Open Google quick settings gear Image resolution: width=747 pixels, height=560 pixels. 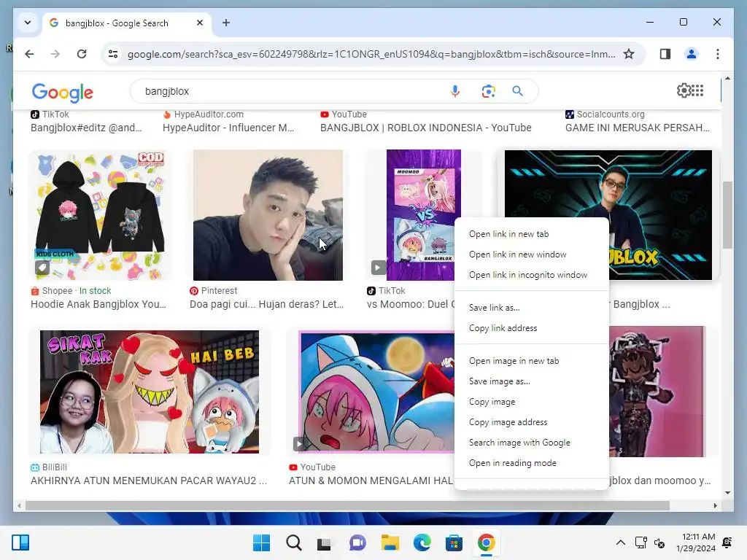(x=683, y=90)
